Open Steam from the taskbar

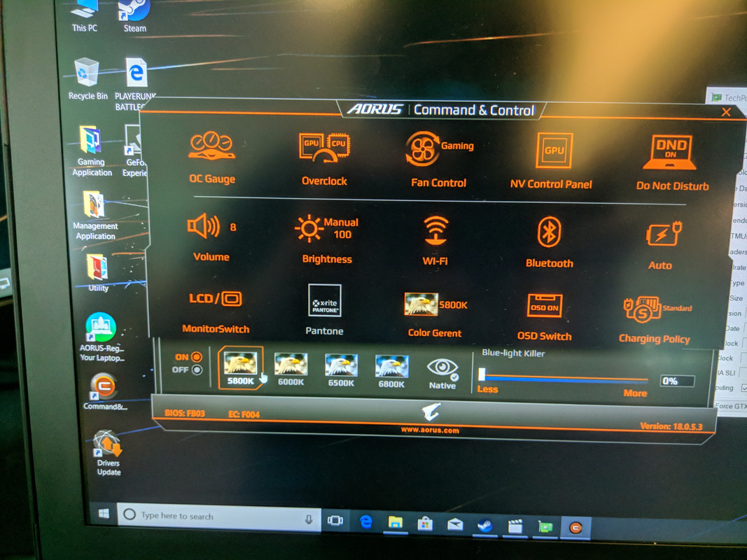tap(485, 526)
